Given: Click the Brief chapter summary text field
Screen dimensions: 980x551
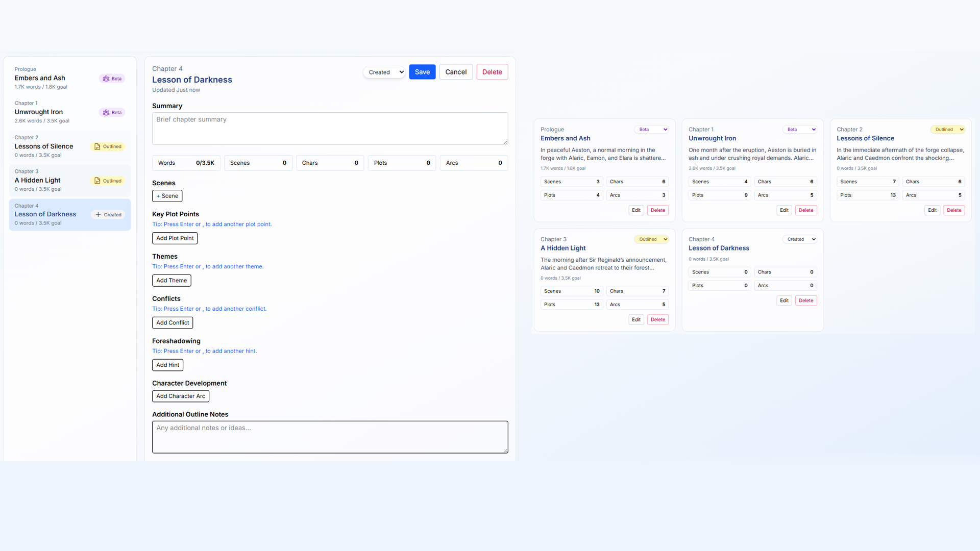Looking at the screenshot, I should pos(330,129).
